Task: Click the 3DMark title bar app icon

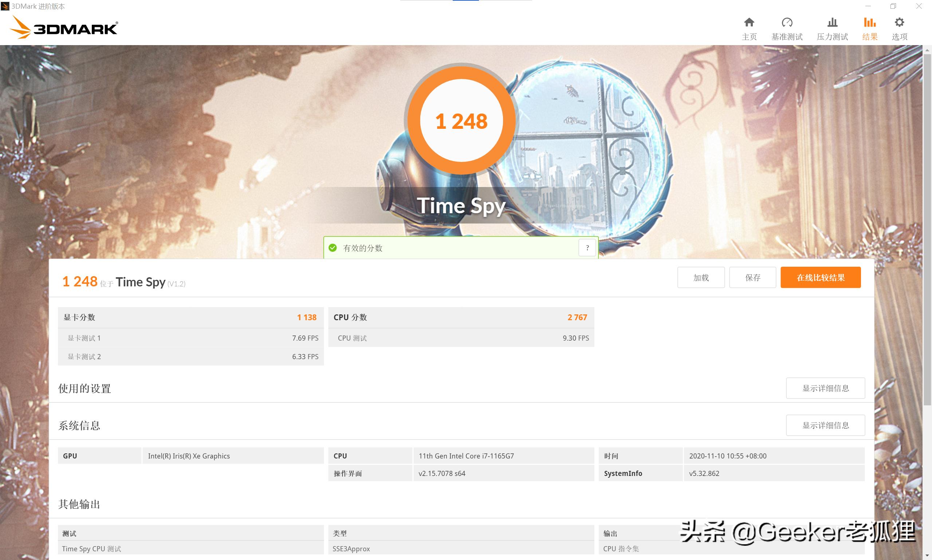Action: click(x=5, y=6)
